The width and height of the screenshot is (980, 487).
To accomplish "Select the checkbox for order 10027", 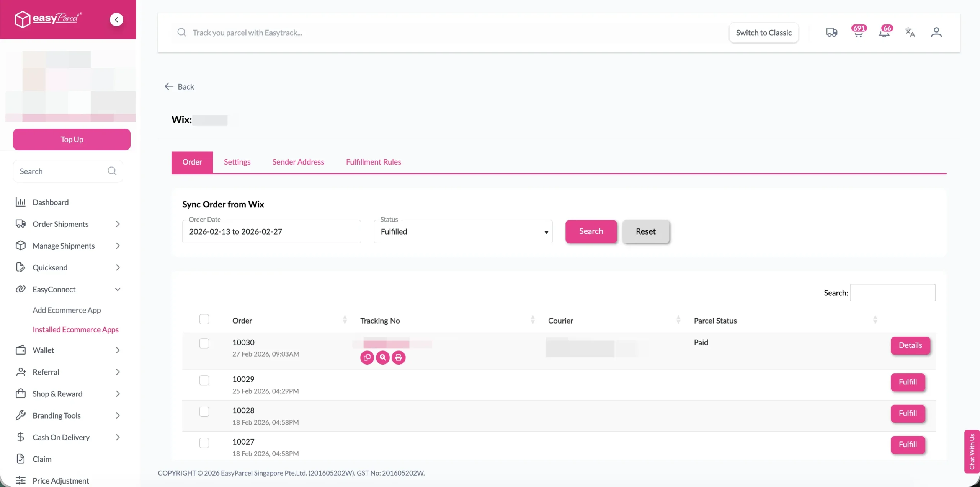I will point(204,443).
